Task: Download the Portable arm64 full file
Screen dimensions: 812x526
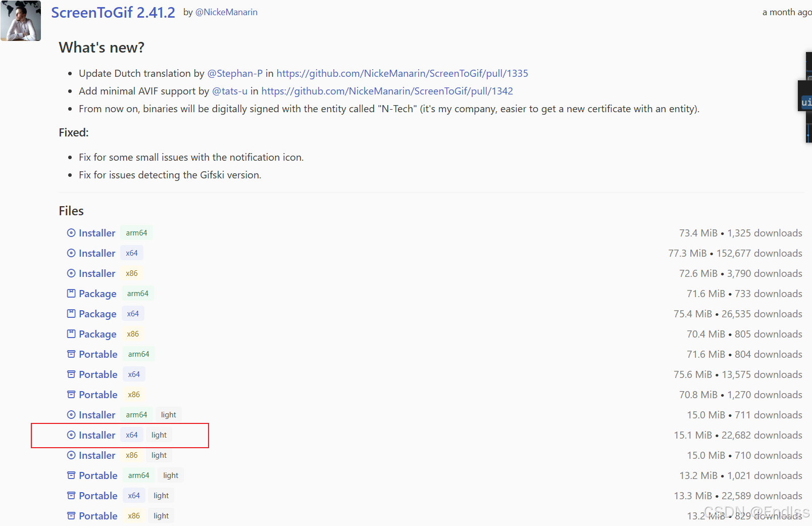Action: pos(98,354)
